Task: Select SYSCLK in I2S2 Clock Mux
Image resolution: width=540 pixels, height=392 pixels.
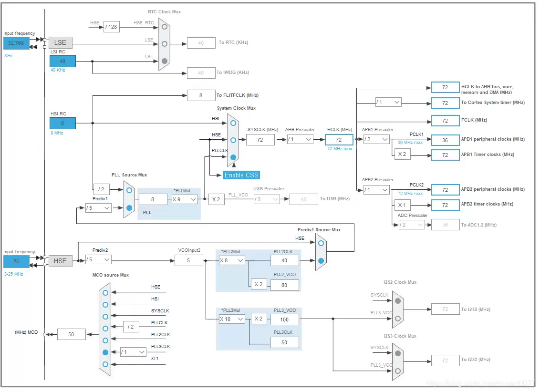Action: (x=397, y=301)
